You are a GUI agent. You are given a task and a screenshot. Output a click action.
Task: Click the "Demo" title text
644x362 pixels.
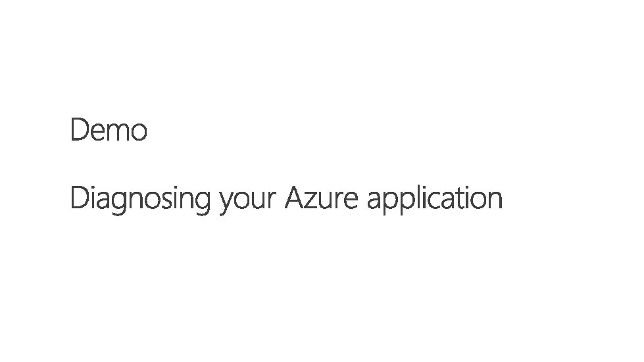coord(109,129)
